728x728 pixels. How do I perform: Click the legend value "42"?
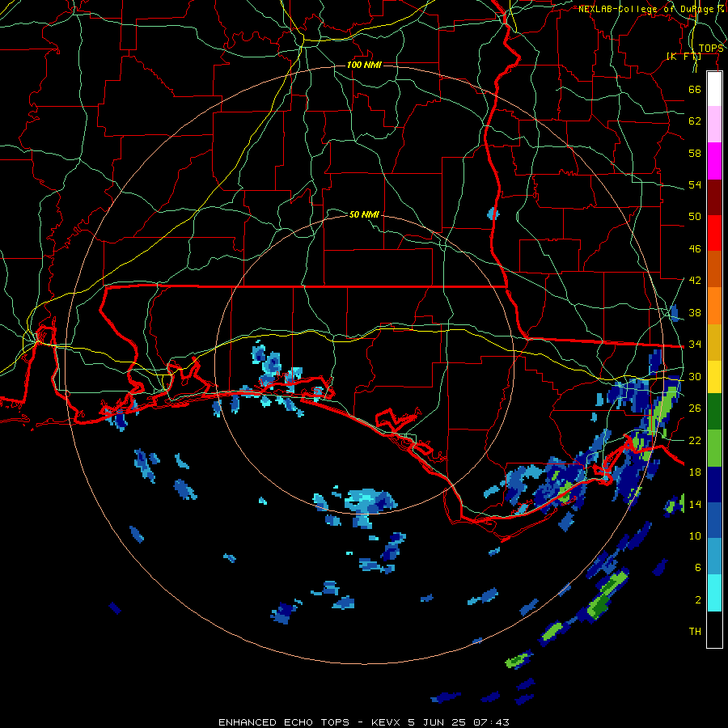click(695, 281)
